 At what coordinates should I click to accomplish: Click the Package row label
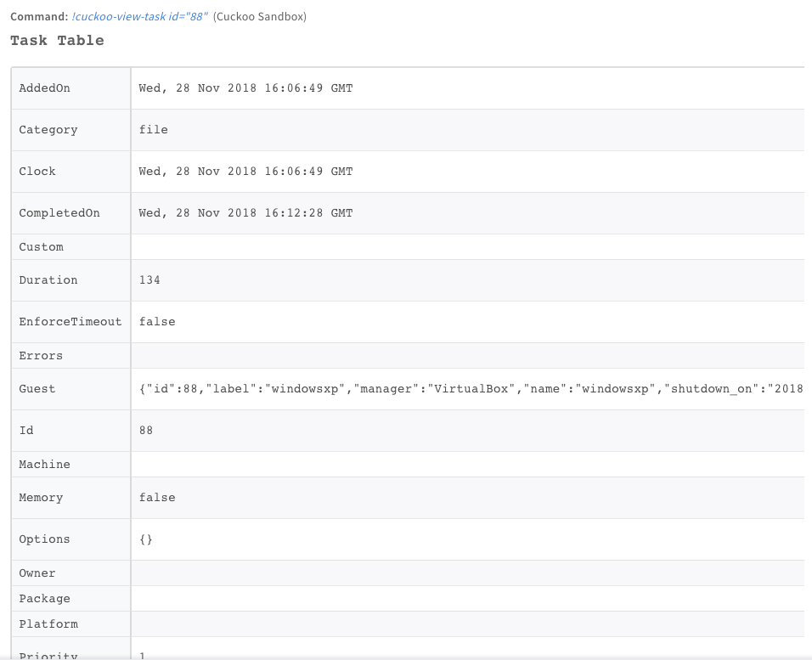tap(44, 599)
